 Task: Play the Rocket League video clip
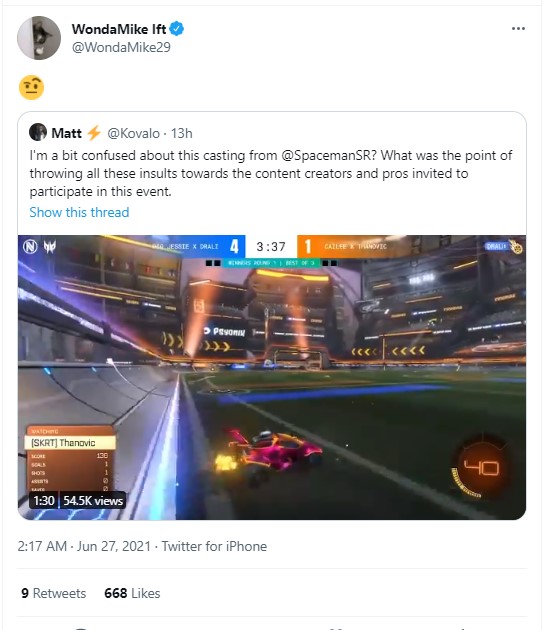tap(272, 377)
